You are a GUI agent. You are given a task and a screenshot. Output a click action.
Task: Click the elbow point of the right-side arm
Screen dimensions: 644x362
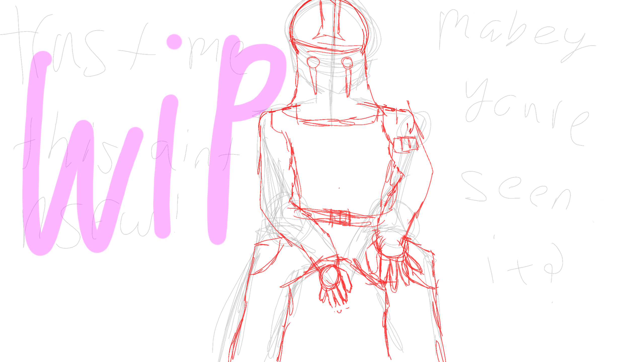point(432,172)
